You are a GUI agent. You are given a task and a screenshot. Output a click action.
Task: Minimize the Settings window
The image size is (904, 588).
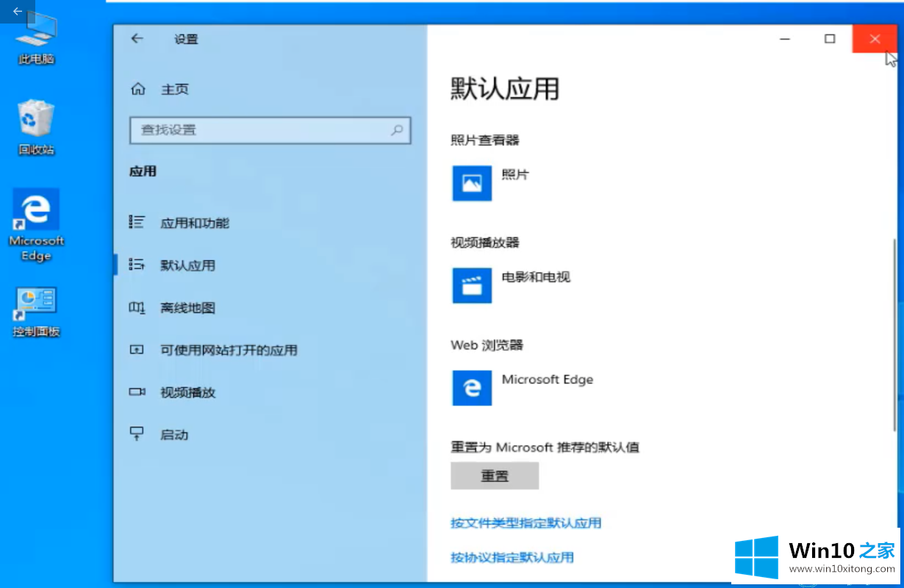pyautogui.click(x=786, y=39)
